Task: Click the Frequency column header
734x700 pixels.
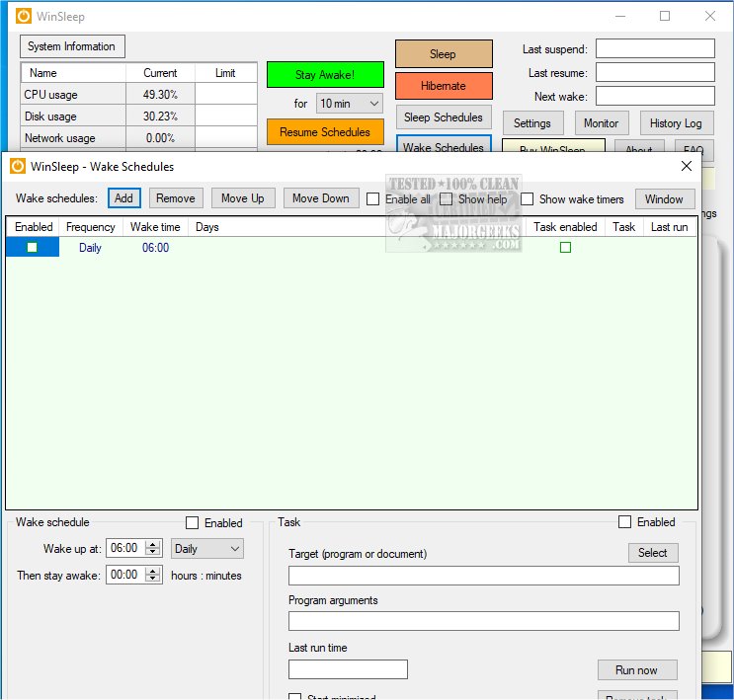Action: coord(91,227)
